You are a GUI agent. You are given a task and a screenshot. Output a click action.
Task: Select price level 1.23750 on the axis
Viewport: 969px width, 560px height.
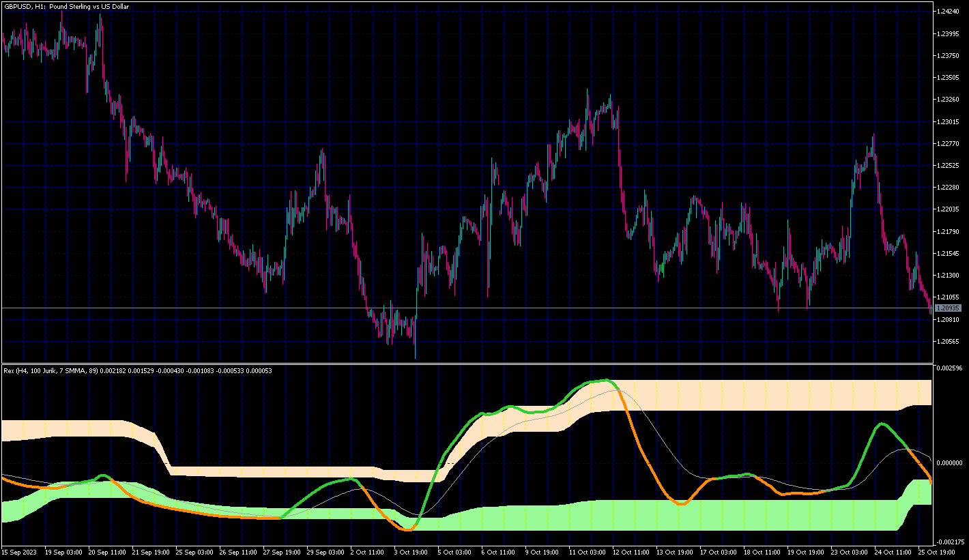click(949, 56)
